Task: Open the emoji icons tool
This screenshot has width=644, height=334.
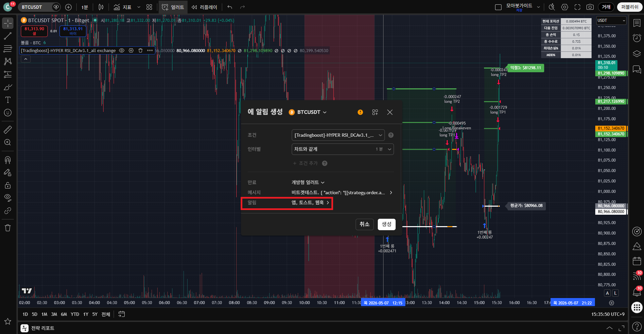Action: click(8, 113)
